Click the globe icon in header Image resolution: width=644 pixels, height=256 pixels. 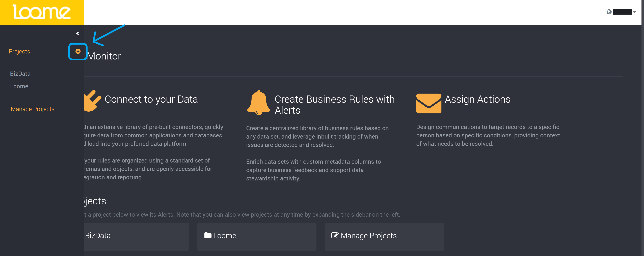coord(609,12)
